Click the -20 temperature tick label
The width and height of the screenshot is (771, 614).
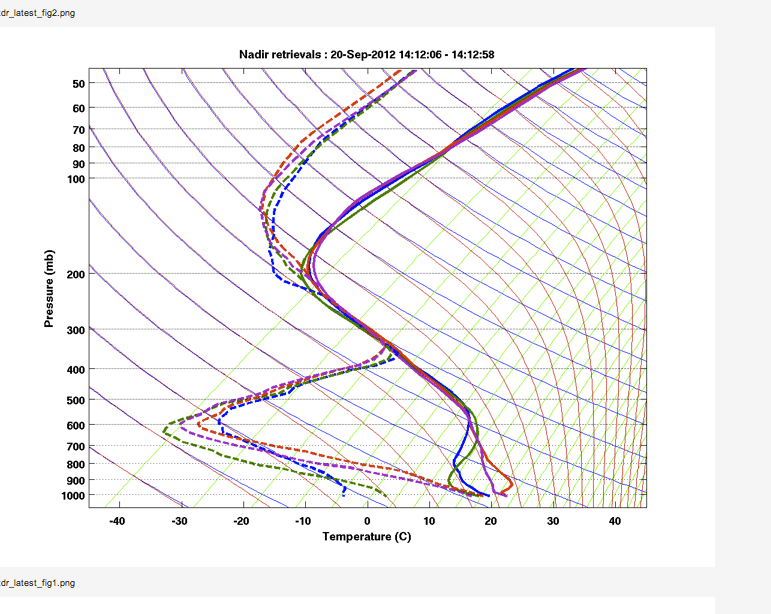(x=241, y=521)
